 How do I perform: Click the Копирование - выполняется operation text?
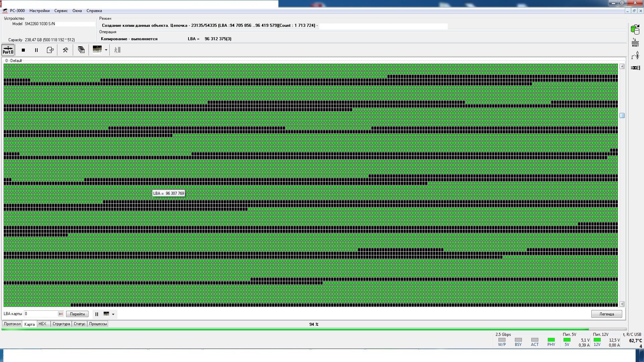(x=129, y=39)
